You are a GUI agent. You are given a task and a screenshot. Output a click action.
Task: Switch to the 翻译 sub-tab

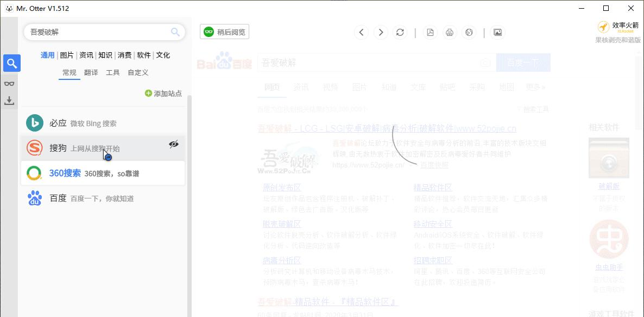[x=91, y=73]
